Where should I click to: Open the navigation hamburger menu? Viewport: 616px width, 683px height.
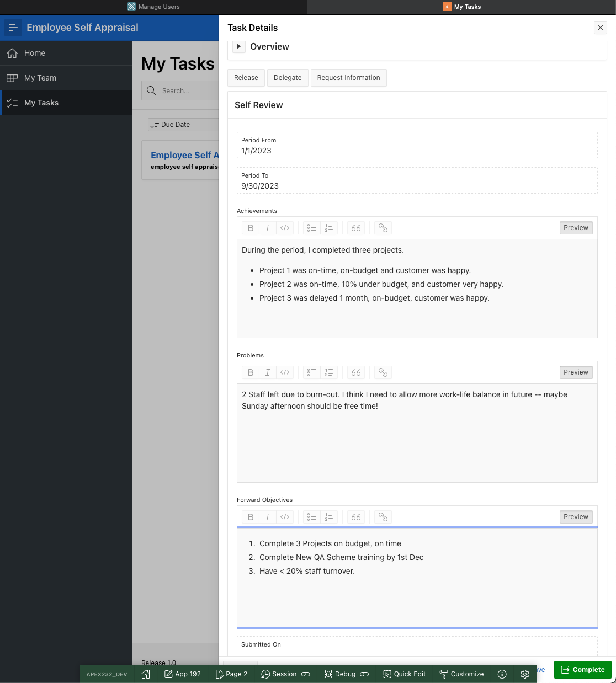[x=13, y=28]
